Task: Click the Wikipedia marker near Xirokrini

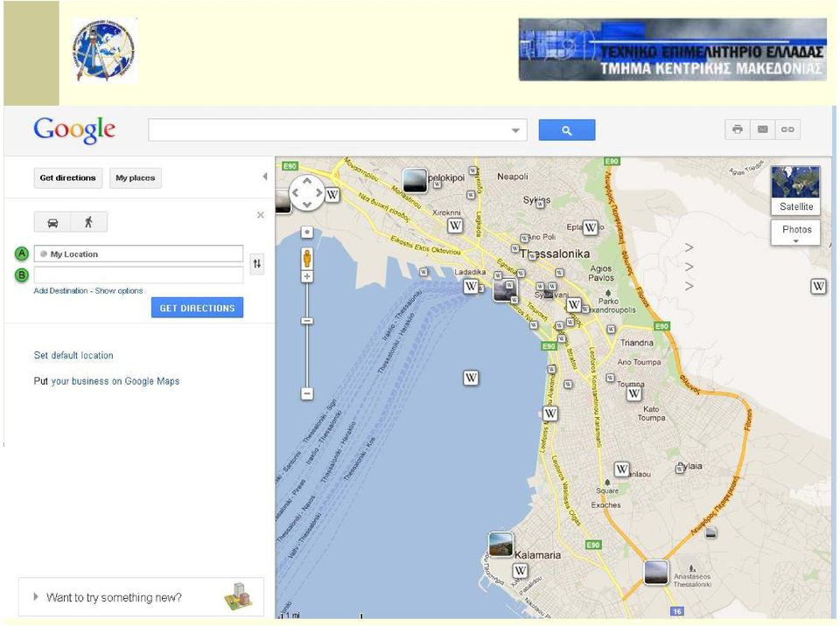Action: click(455, 226)
